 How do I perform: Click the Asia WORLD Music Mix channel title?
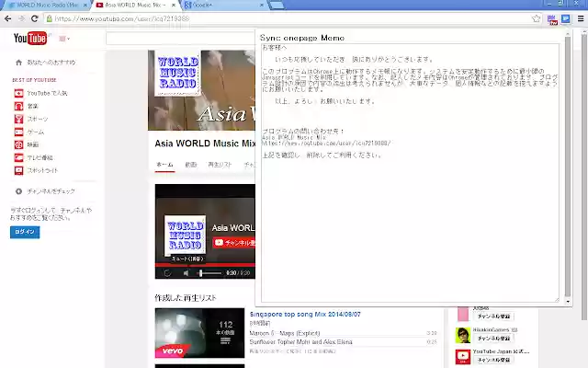[205, 144]
